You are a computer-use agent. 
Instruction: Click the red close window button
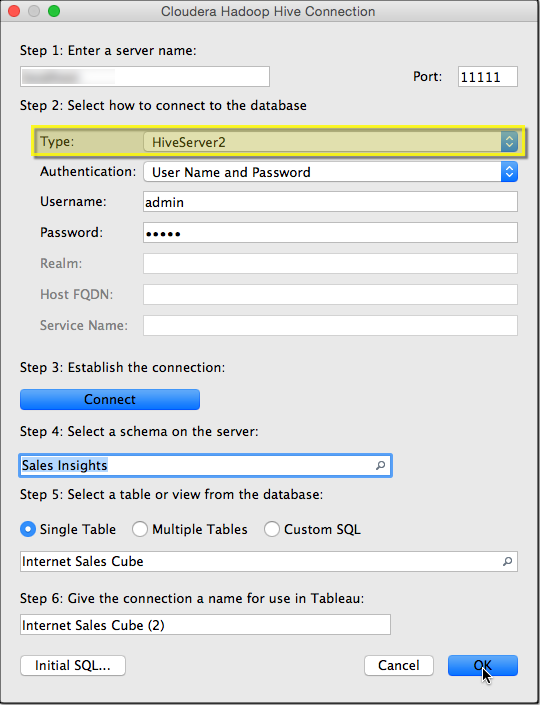click(14, 11)
